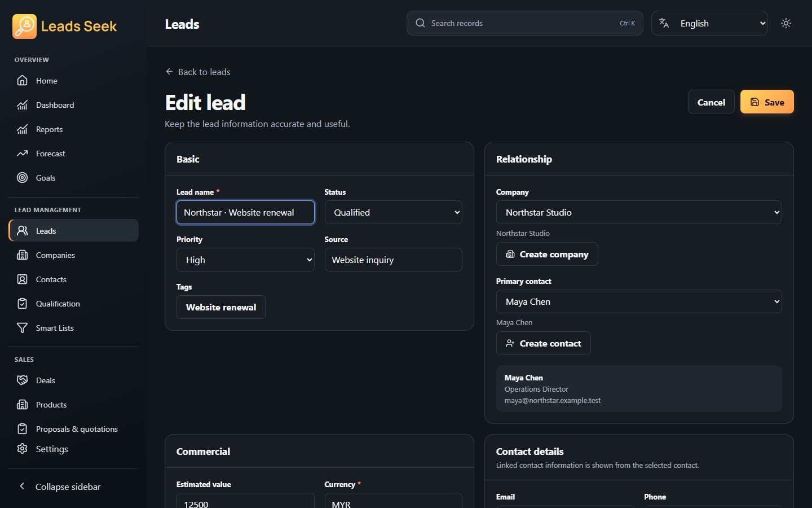Viewport: 812px width, 508px height.
Task: Open the English language selector
Action: point(709,23)
